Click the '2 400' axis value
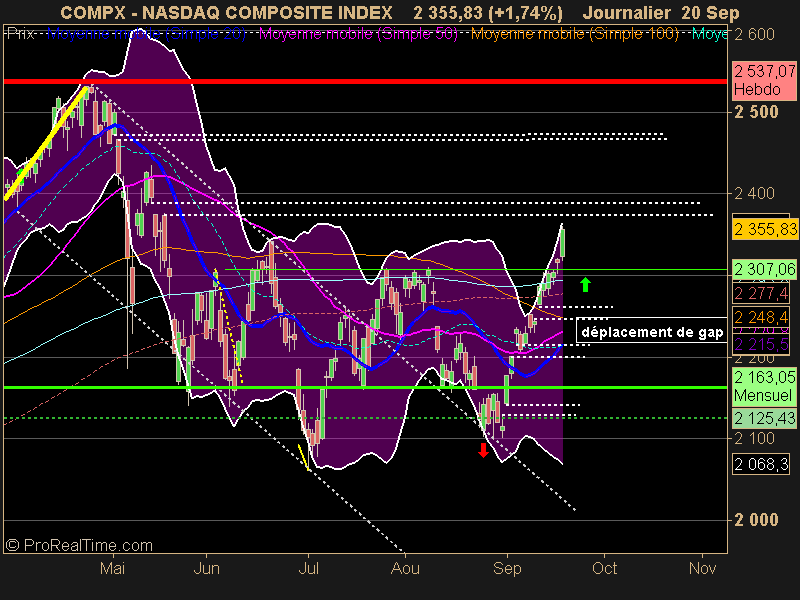The width and height of the screenshot is (800, 600). pos(754,193)
